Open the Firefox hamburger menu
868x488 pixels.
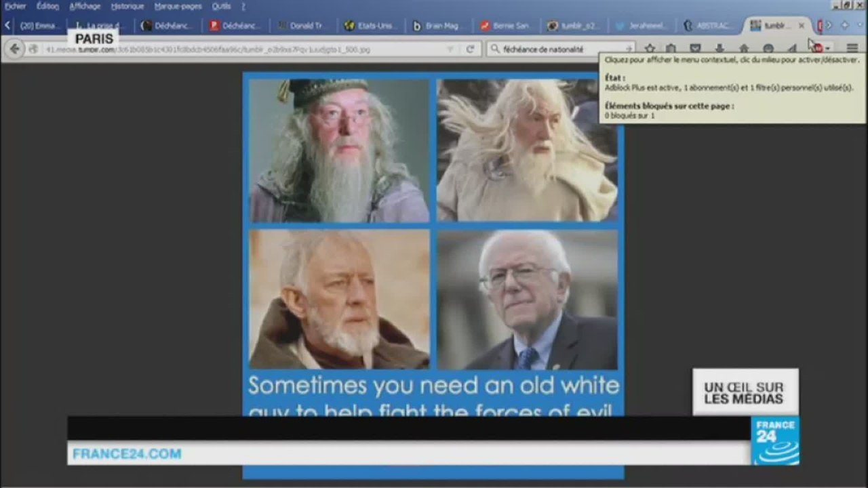click(852, 49)
